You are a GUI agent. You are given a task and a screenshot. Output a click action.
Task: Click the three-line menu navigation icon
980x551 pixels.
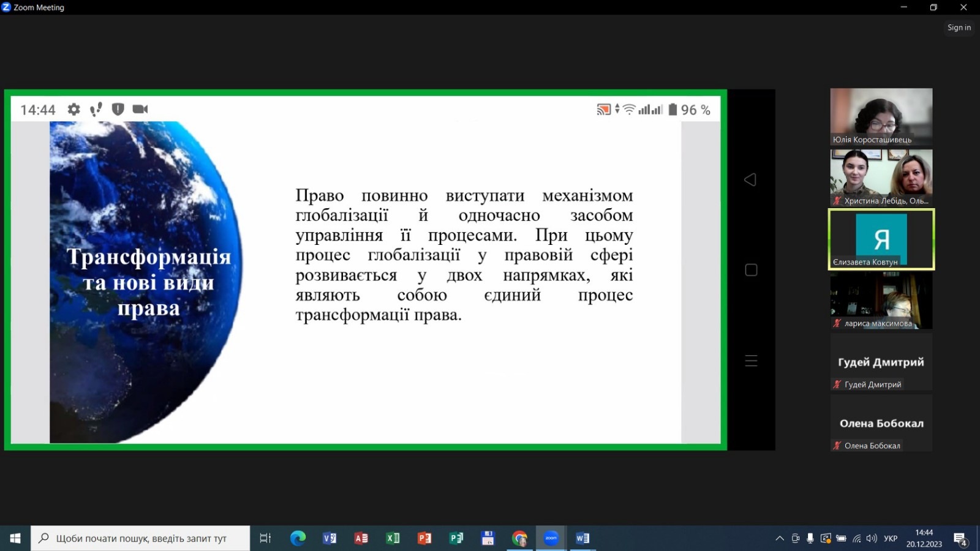point(751,361)
